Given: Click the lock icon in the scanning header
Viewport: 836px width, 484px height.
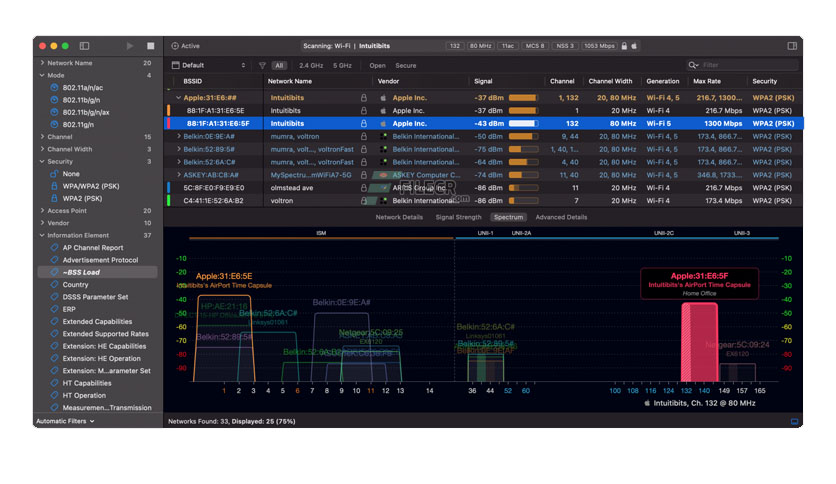Looking at the screenshot, I should click(624, 46).
